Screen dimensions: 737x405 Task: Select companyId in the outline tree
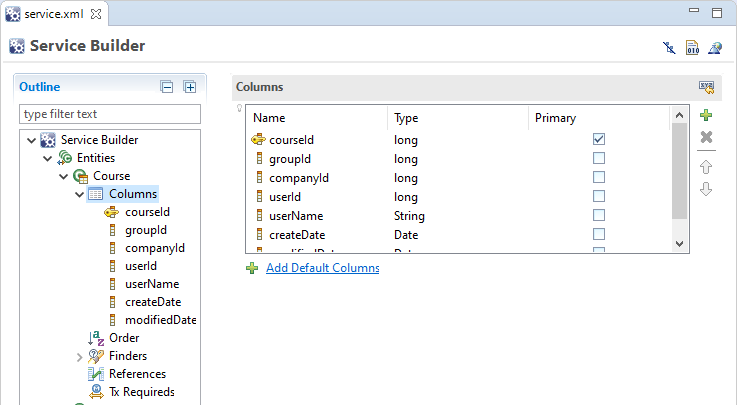point(155,248)
